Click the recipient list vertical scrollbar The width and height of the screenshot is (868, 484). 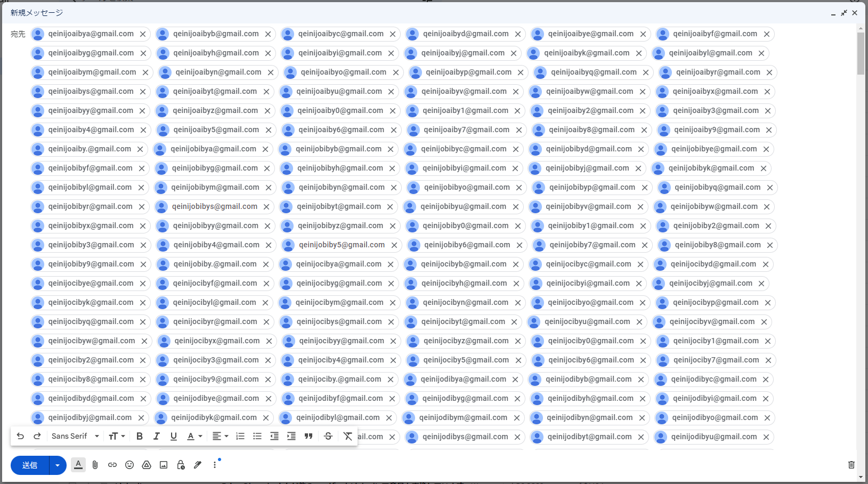[x=861, y=53]
